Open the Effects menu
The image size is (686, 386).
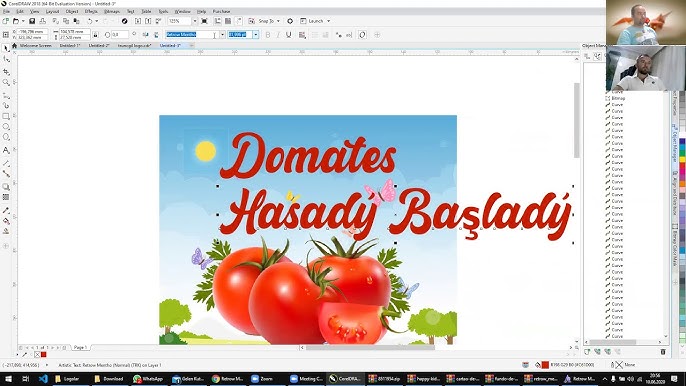[x=91, y=11]
